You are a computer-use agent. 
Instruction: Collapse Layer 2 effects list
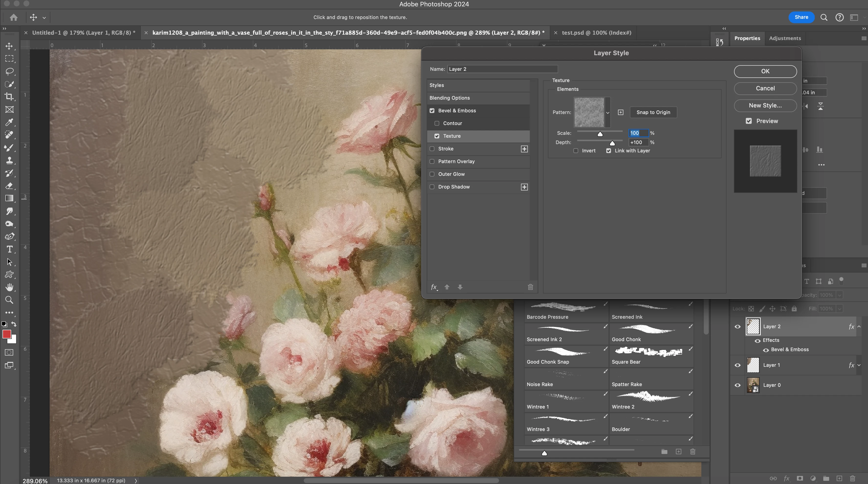pos(858,326)
